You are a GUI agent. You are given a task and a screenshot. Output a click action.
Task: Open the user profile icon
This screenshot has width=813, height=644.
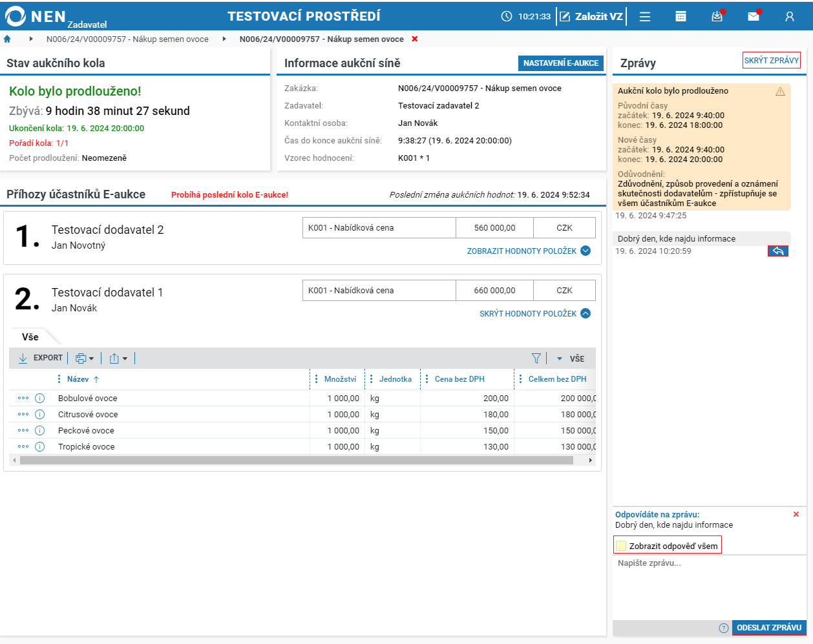point(790,17)
